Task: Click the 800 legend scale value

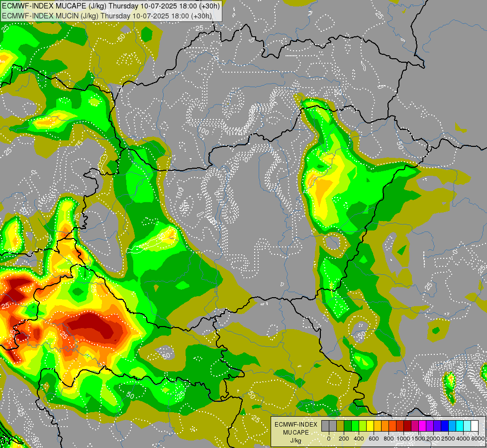Action: [389, 439]
